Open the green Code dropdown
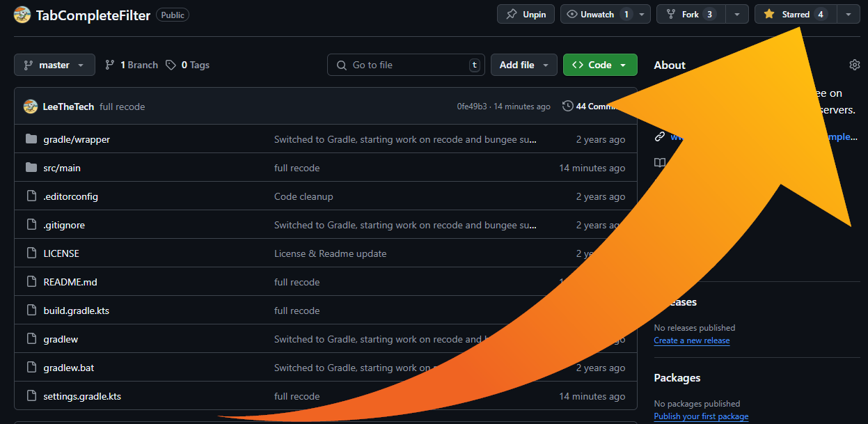This screenshot has width=868, height=424. (x=600, y=65)
